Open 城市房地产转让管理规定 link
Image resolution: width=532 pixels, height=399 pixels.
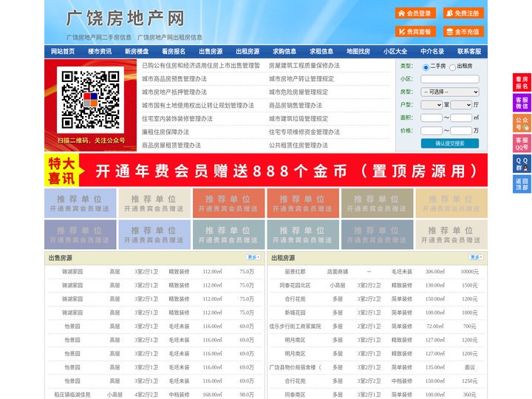click(x=301, y=79)
